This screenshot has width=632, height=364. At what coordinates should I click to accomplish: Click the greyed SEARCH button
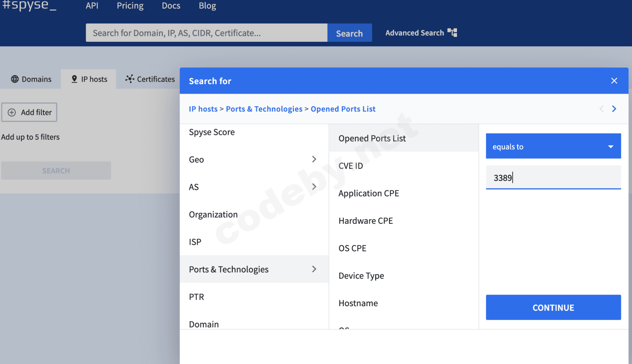tap(56, 171)
